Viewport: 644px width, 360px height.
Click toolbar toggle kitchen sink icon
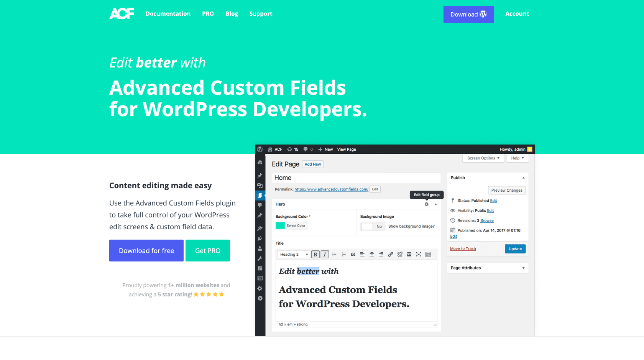coord(428,255)
